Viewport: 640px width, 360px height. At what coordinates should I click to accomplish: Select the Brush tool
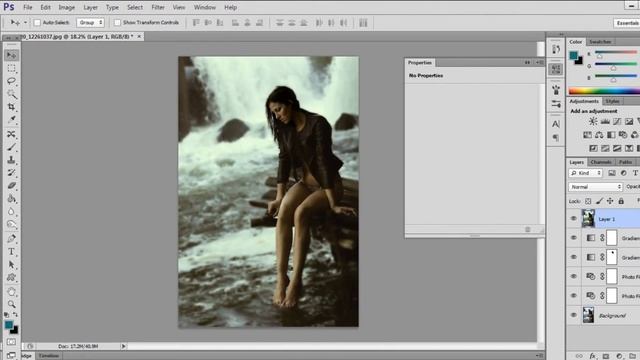point(11,147)
